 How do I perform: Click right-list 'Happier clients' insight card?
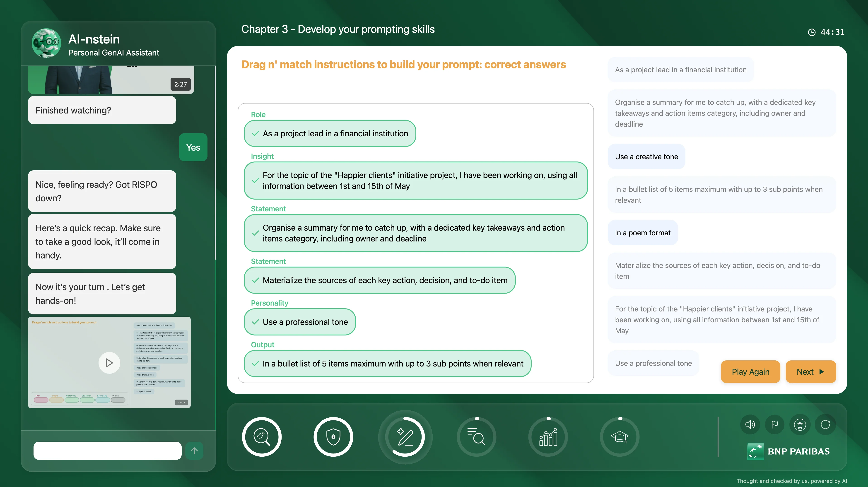pyautogui.click(x=722, y=320)
